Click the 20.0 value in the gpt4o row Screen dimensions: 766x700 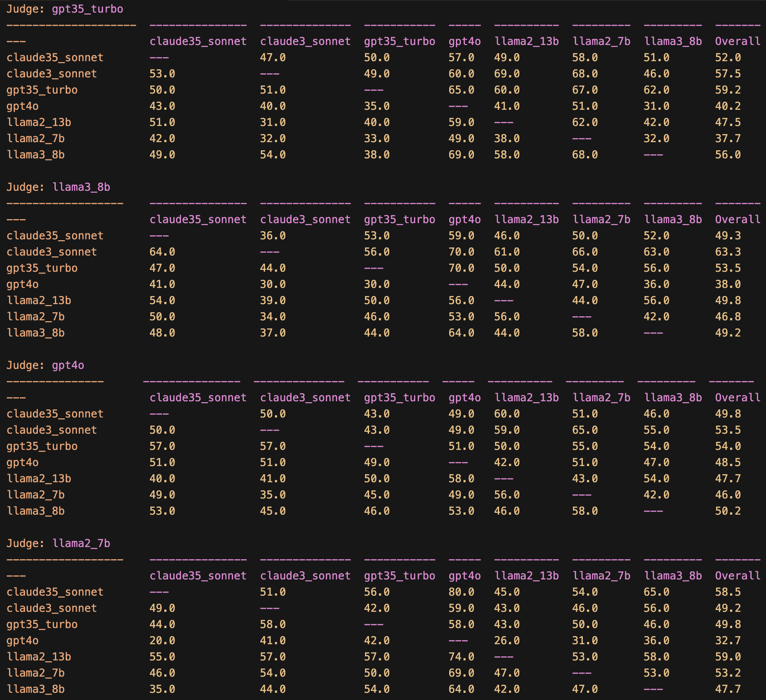tap(162, 641)
